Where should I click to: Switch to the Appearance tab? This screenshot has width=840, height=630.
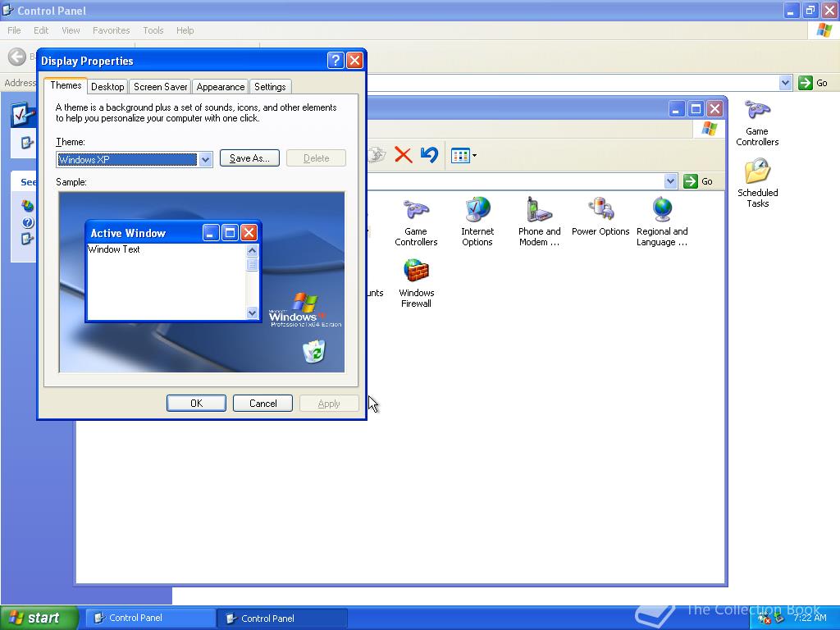pyautogui.click(x=220, y=87)
